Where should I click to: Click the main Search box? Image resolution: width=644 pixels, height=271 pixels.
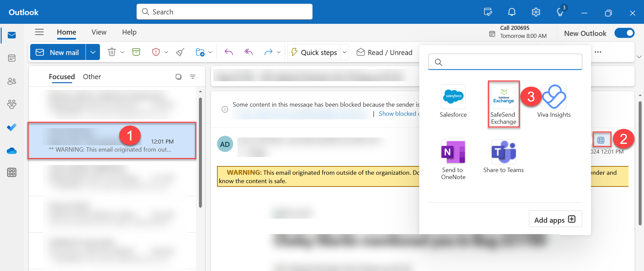(x=224, y=12)
